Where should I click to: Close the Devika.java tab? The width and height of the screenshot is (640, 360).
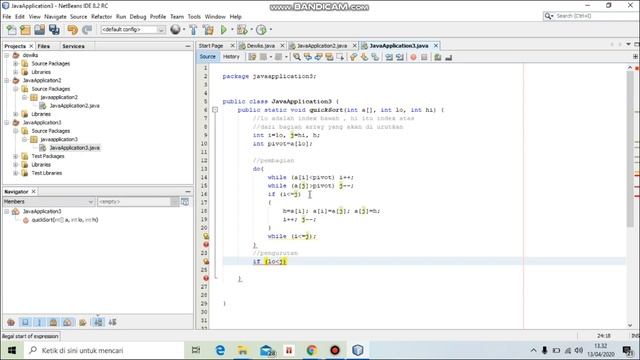click(282, 46)
